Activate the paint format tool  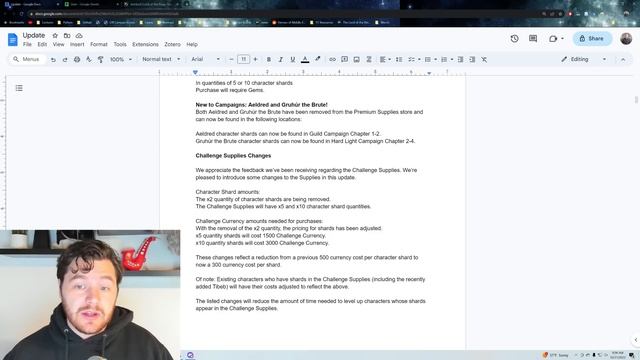[x=100, y=60]
